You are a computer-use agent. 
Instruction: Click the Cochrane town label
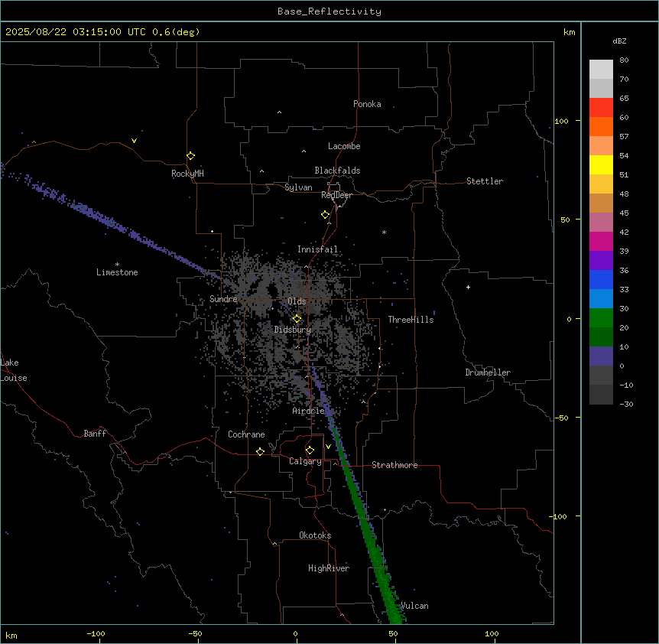(x=246, y=434)
